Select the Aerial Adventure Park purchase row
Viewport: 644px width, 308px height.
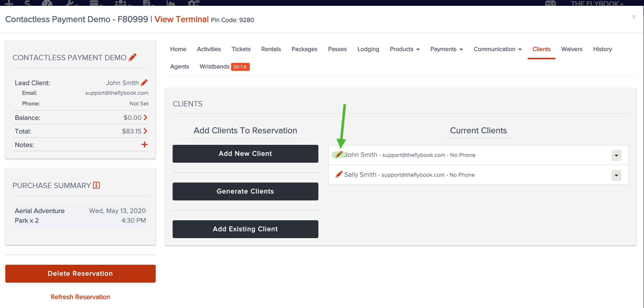click(x=80, y=215)
